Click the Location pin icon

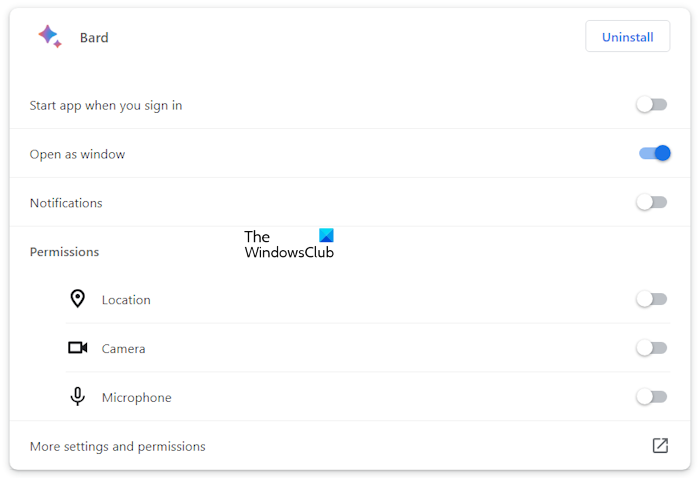77,299
